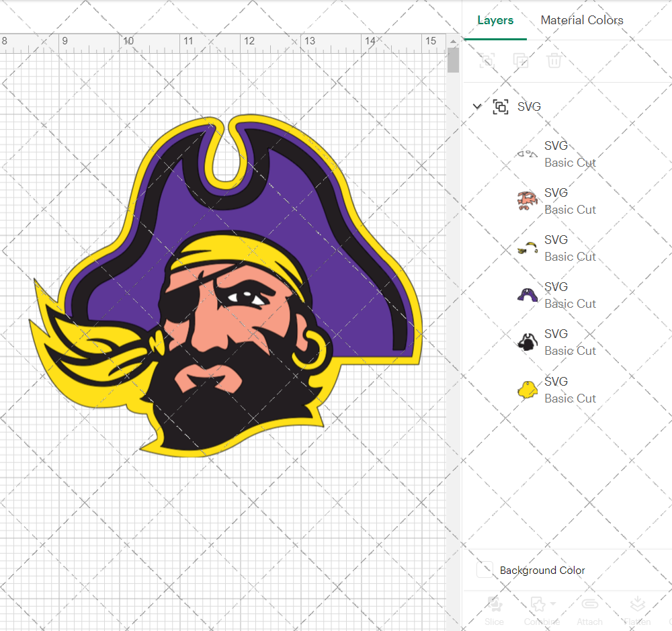This screenshot has width=672, height=631.
Task: Click the Group icon in the Layers toolbar
Action: (x=487, y=60)
